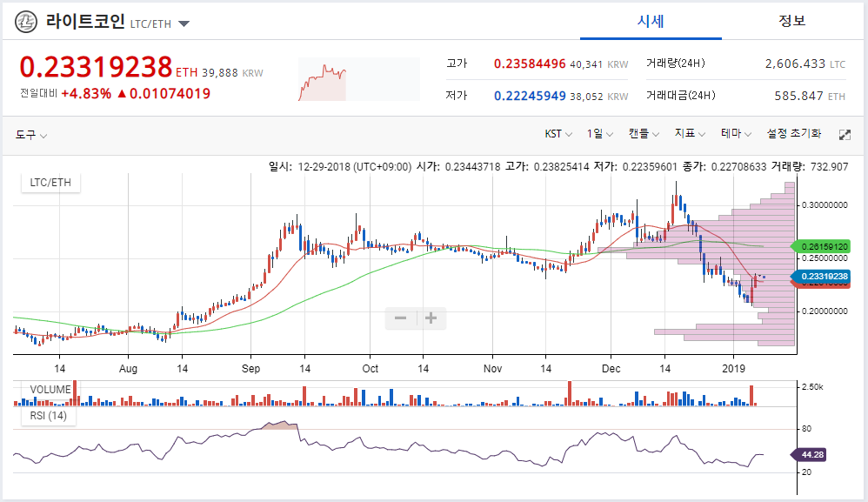Click the 24H trade amount 585.847 value
The height and width of the screenshot is (502, 868).
tap(798, 96)
